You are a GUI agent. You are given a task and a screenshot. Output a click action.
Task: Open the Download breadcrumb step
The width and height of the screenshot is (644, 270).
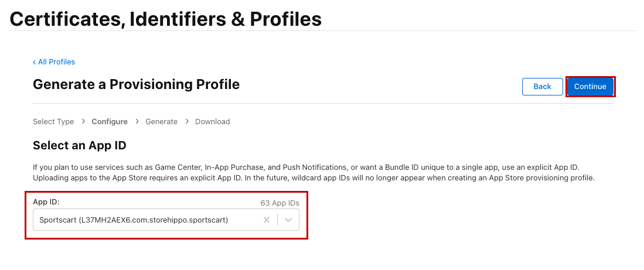tap(212, 122)
